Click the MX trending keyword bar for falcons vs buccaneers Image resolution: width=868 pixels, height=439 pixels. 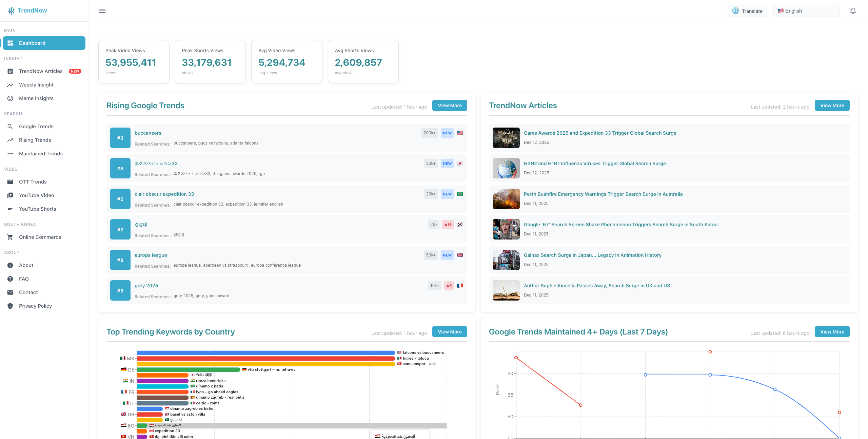(x=264, y=352)
